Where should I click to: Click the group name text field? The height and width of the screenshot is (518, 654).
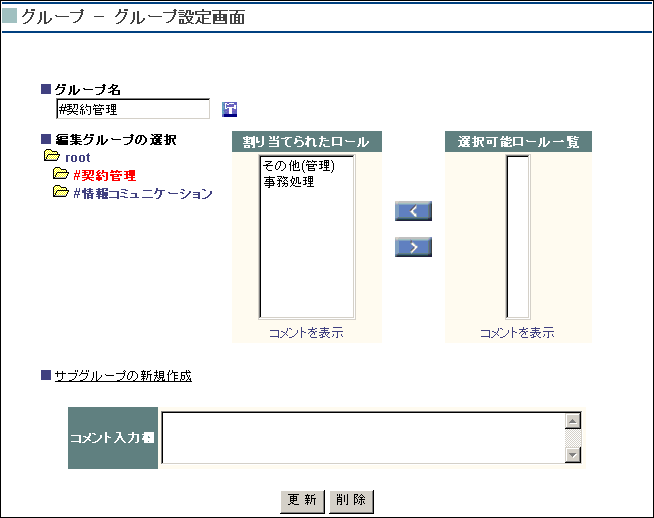click(133, 110)
